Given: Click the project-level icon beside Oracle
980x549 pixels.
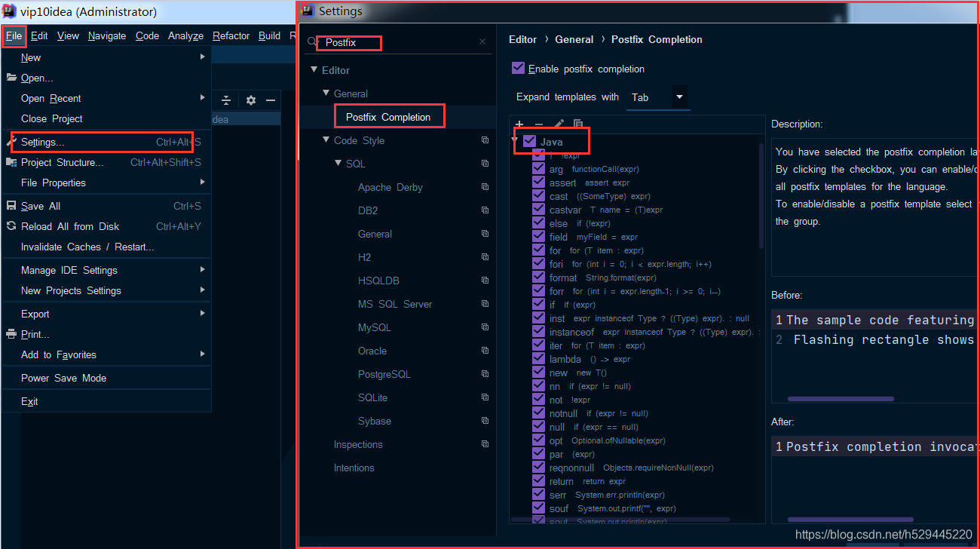Looking at the screenshot, I should (485, 351).
